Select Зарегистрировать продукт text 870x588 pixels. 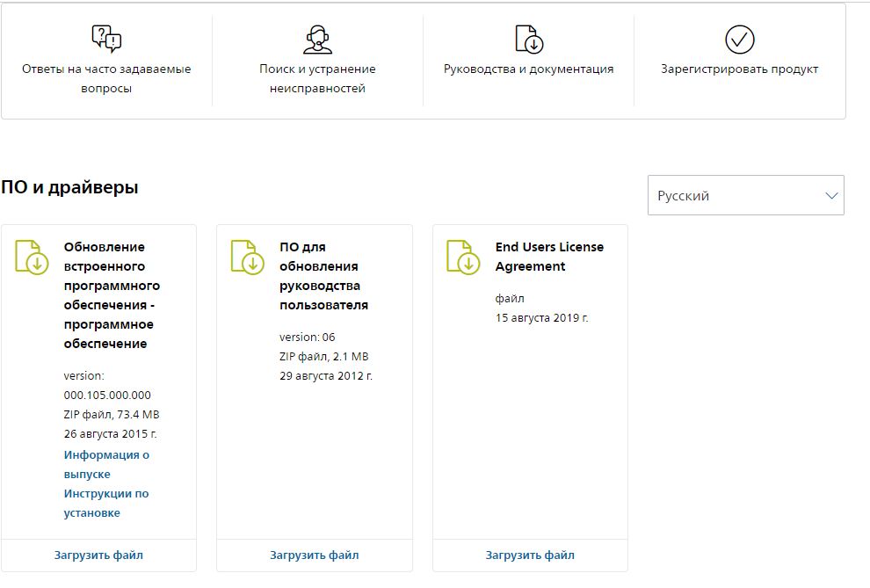click(739, 69)
